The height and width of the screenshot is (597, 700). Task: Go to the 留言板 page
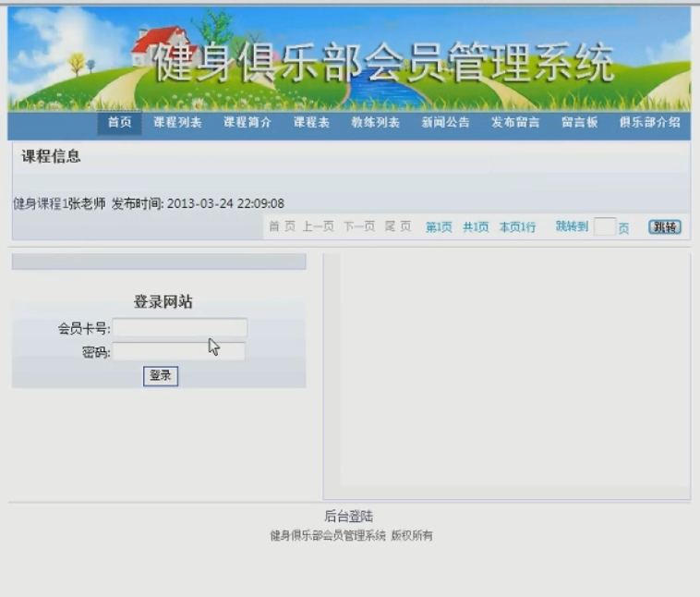[579, 122]
